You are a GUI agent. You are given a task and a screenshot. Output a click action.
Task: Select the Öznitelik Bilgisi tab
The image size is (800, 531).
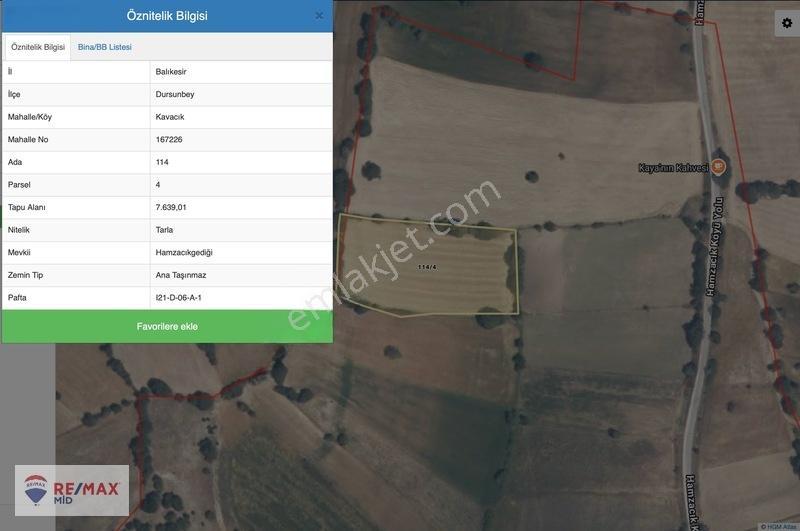click(x=38, y=47)
